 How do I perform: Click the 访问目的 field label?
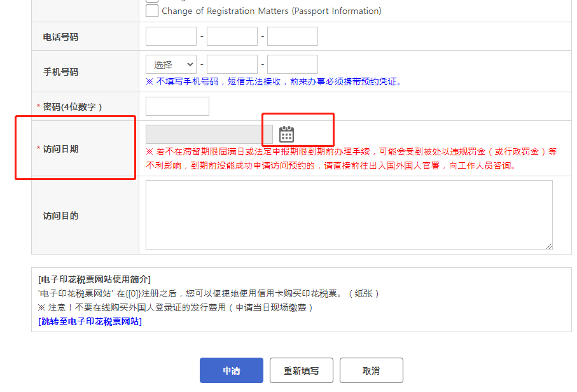click(60, 216)
